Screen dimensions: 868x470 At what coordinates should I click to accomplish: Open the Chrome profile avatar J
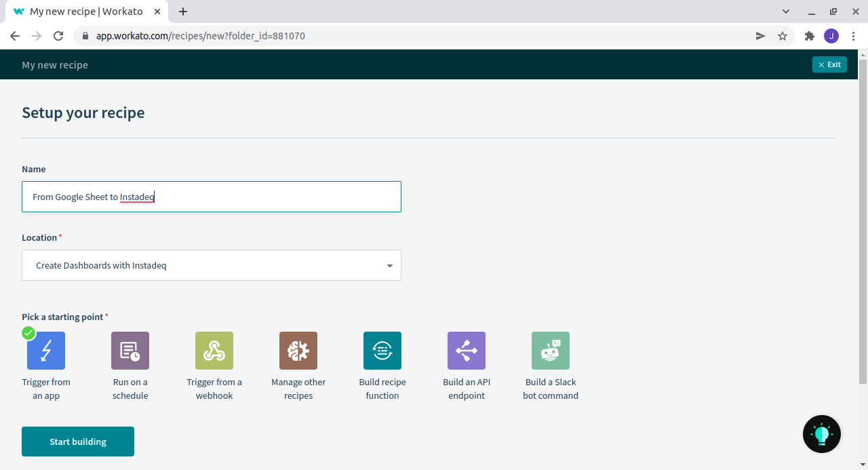(831, 36)
